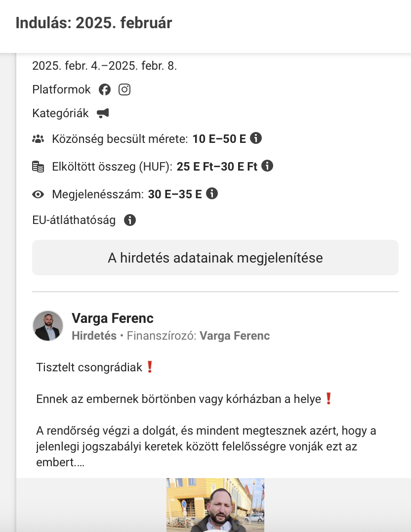Click the EU-átláthatóság label

74,220
